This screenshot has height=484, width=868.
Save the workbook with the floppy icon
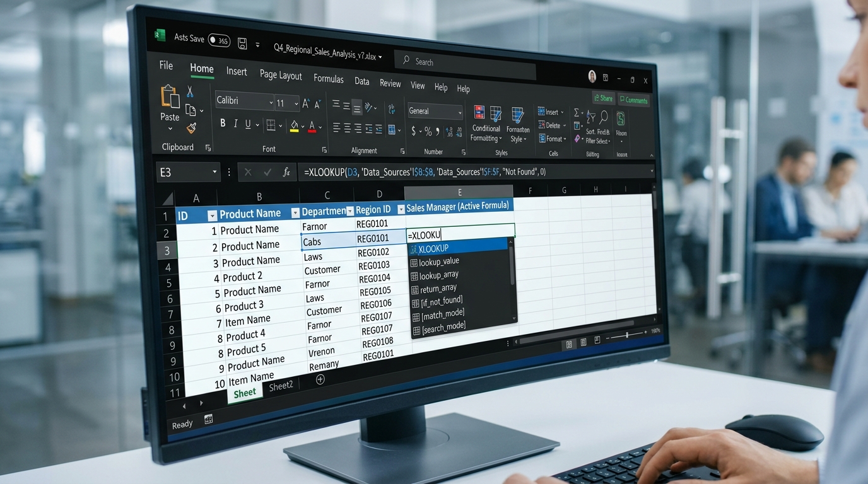[242, 43]
